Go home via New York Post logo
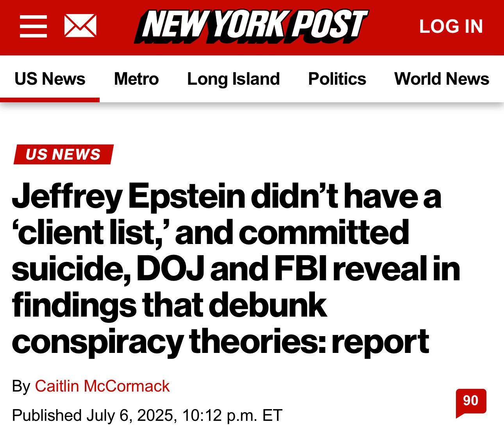The width and height of the screenshot is (504, 447). (x=251, y=26)
